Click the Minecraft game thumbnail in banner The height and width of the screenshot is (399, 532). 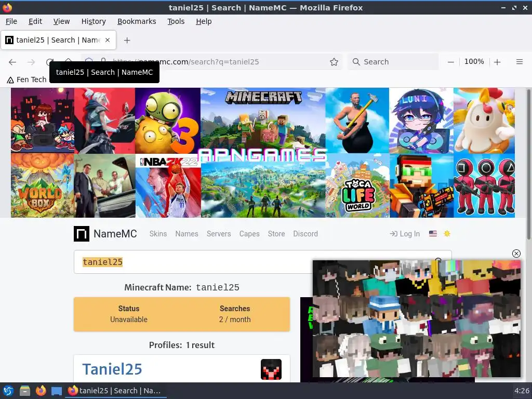coord(262,117)
